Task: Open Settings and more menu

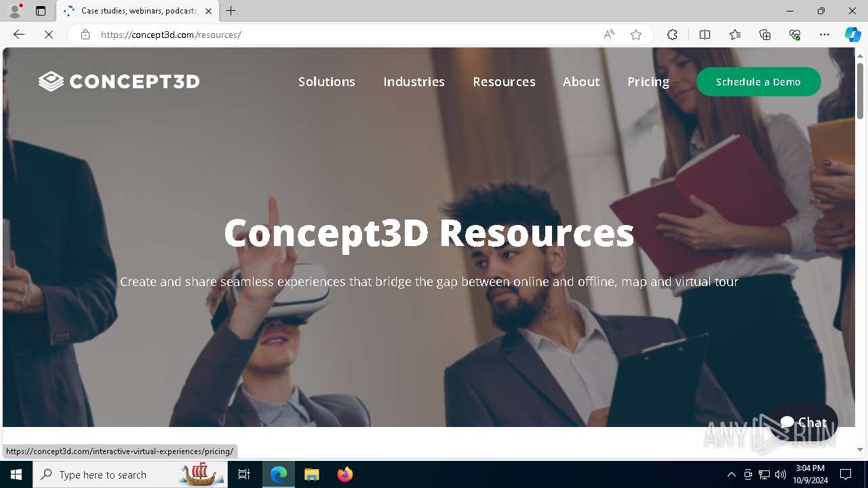Action: pyautogui.click(x=825, y=35)
